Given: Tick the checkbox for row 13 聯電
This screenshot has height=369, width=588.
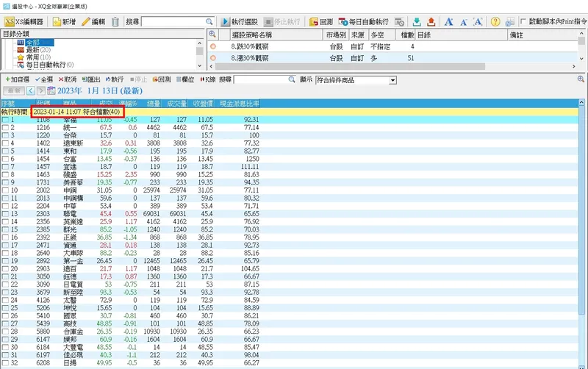Looking at the screenshot, I should pyautogui.click(x=6, y=213).
